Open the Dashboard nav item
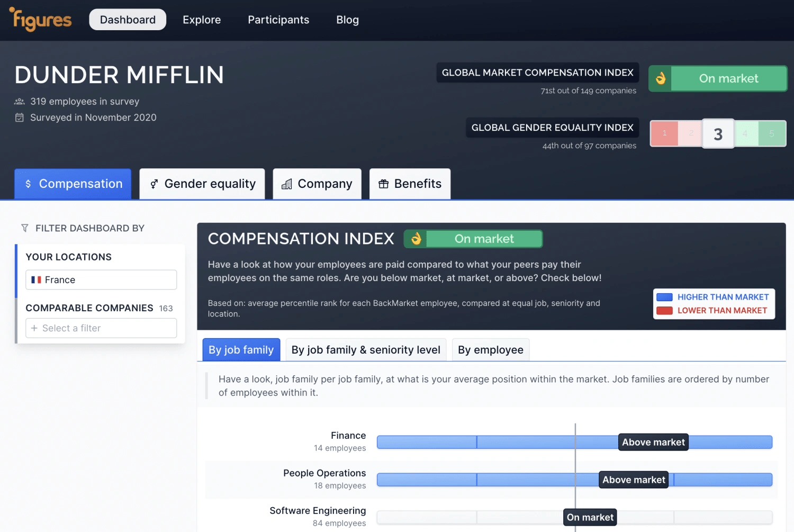This screenshot has height=532, width=794. point(128,20)
